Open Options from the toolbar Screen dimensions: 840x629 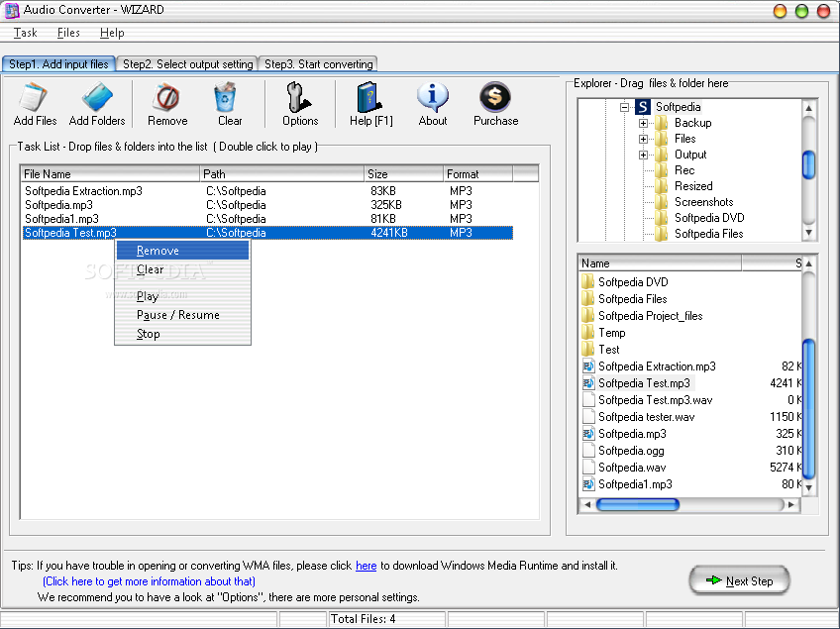300,104
